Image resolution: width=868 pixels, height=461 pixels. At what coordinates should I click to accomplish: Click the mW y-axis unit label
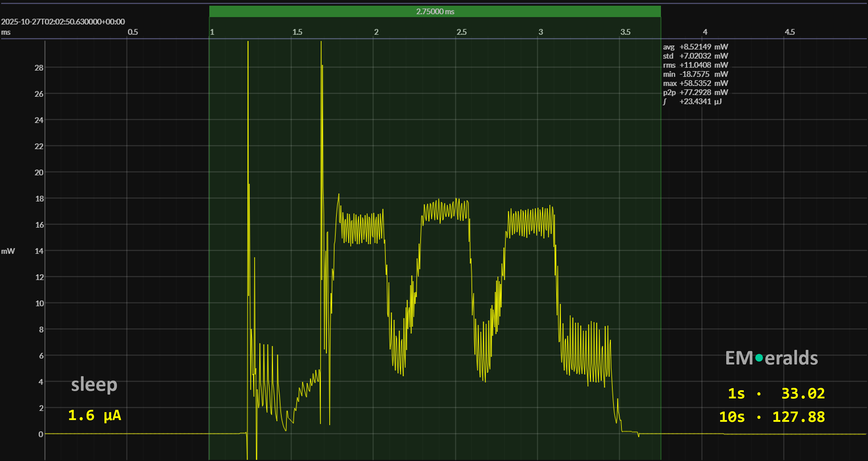coord(8,251)
